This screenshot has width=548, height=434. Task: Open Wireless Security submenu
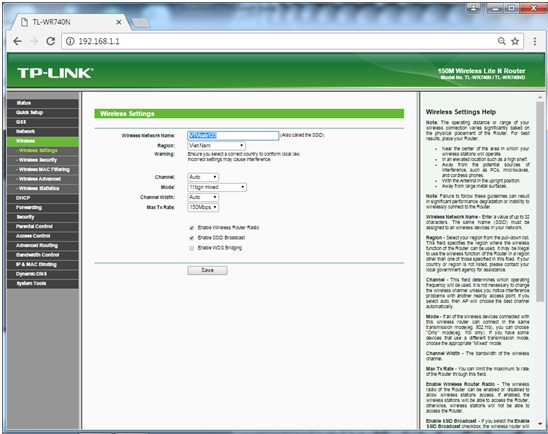[43, 160]
